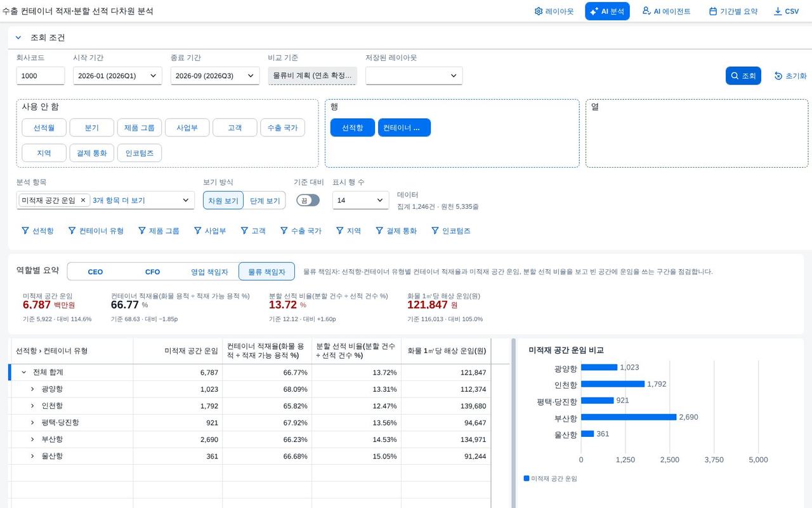Download data with the CSV icon
This screenshot has width=812, height=508.
778,11
